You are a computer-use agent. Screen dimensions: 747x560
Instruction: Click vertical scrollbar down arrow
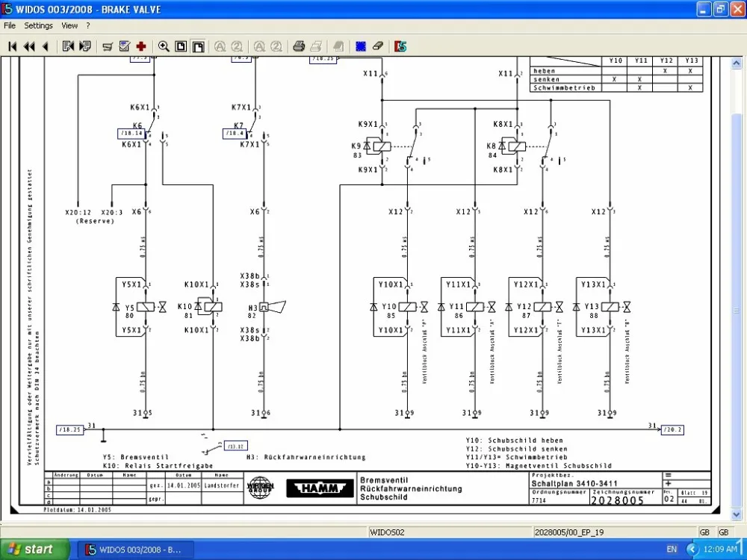point(736,514)
